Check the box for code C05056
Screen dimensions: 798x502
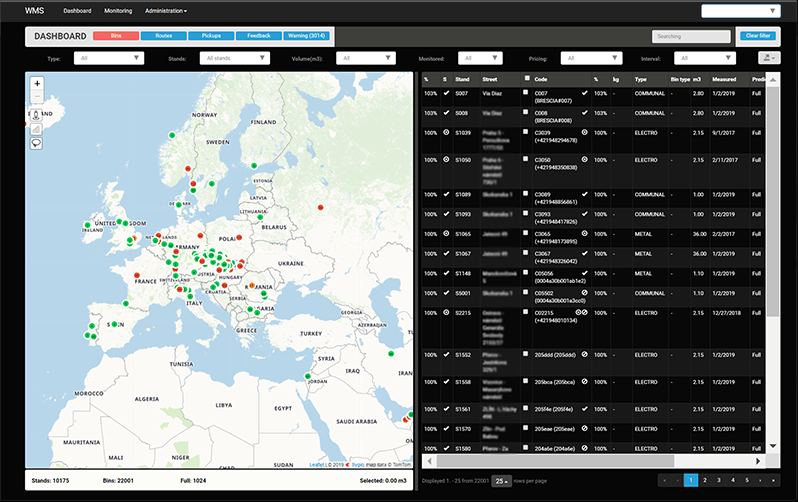click(x=526, y=272)
